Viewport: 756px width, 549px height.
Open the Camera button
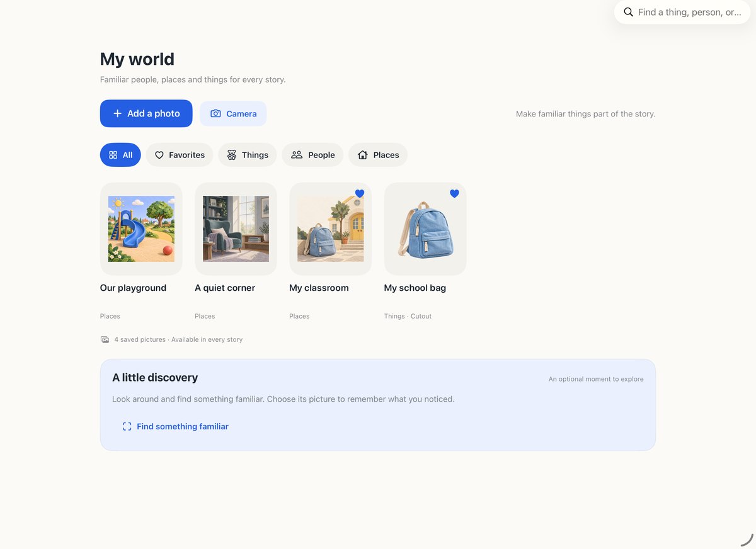click(233, 113)
